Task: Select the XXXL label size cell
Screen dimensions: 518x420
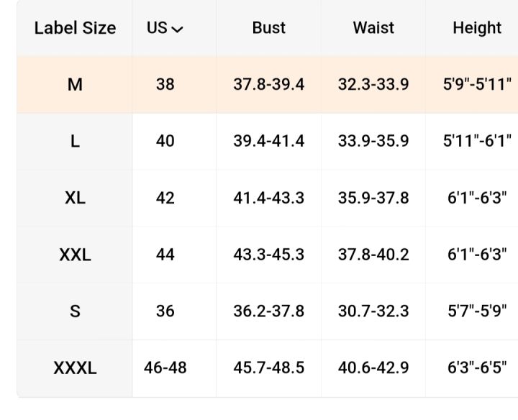Action: coord(75,367)
